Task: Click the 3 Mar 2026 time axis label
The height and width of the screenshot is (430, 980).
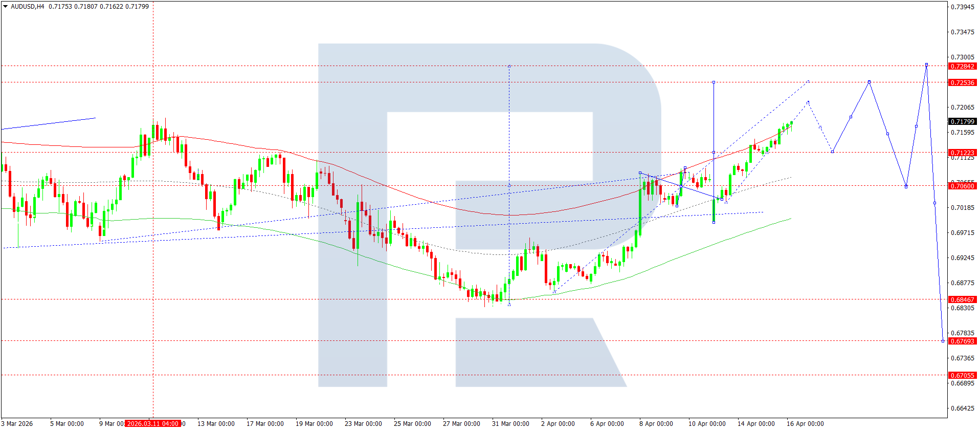Action: point(17,424)
